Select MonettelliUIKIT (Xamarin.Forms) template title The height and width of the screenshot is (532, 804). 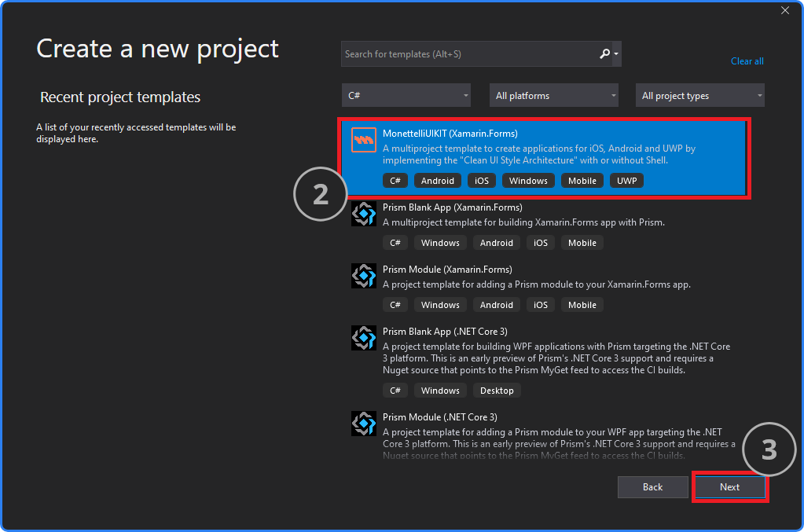[450, 134]
